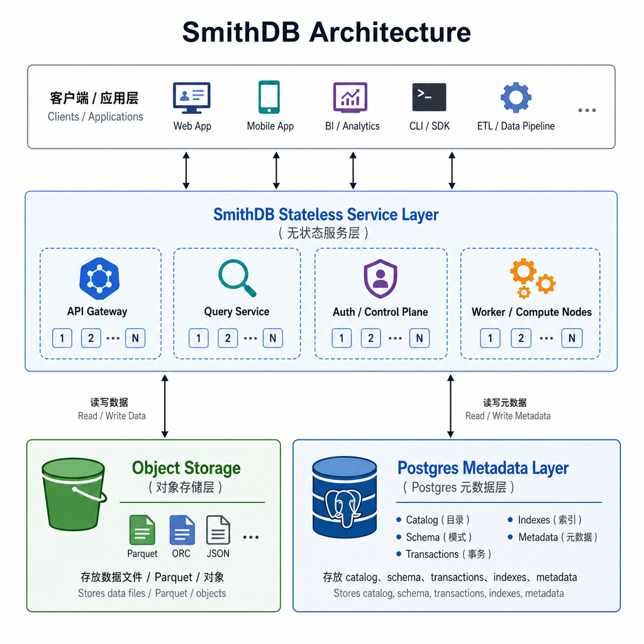Select Worker / Compute Nodes instance box 1
The image size is (644, 644).
pos(490,338)
